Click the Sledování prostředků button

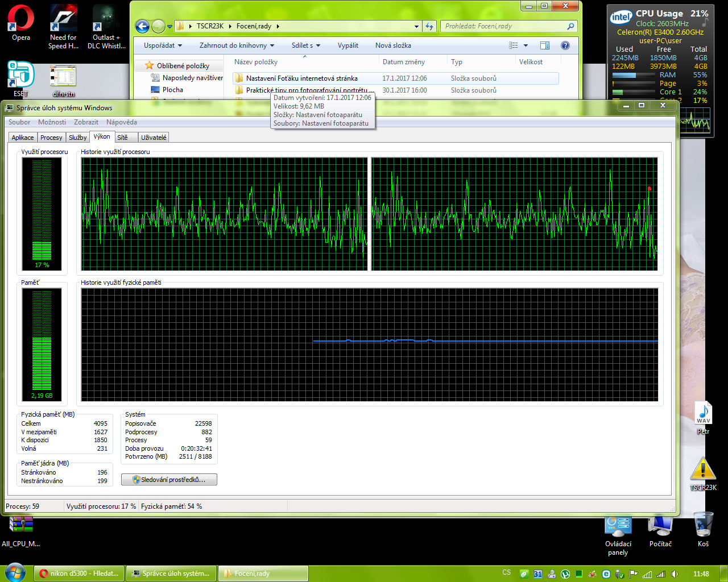click(169, 480)
